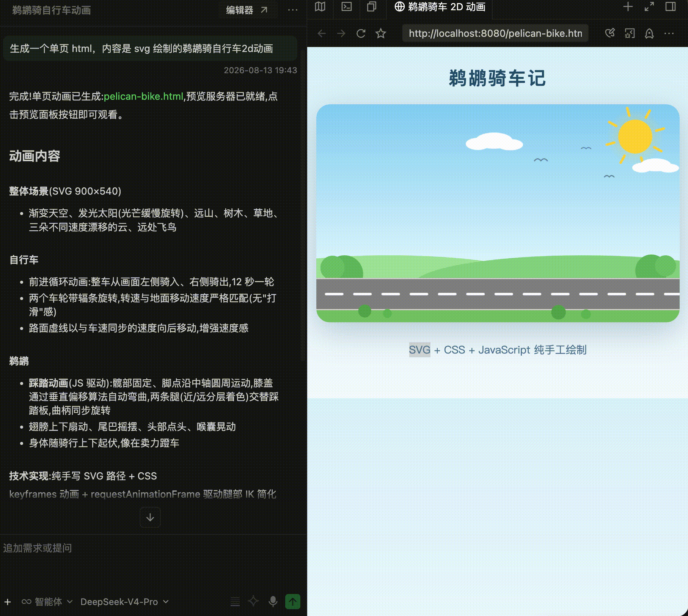The height and width of the screenshot is (616, 688).
Task: Click the 动画内容 heading
Action: (x=35, y=156)
